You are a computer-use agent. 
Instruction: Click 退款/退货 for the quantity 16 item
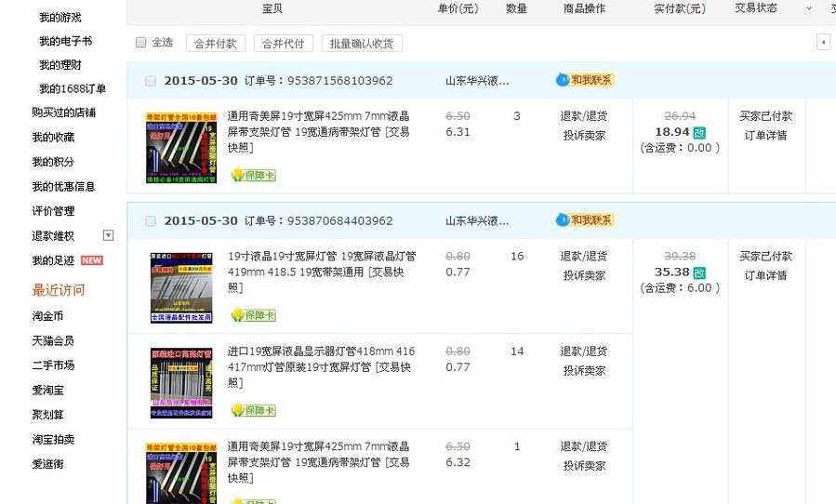coord(584,256)
